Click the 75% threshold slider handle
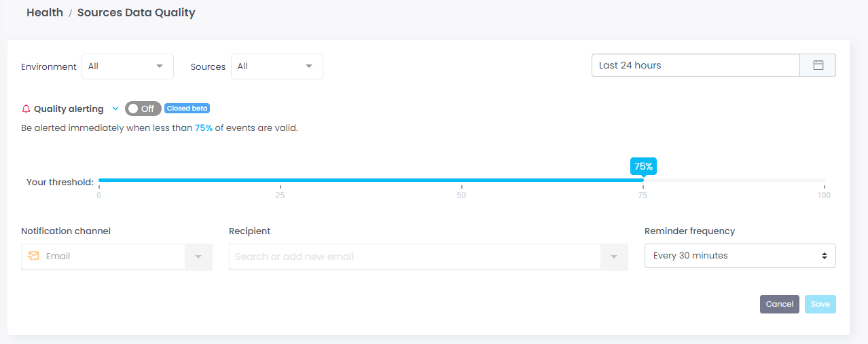This screenshot has width=868, height=344. click(x=643, y=180)
